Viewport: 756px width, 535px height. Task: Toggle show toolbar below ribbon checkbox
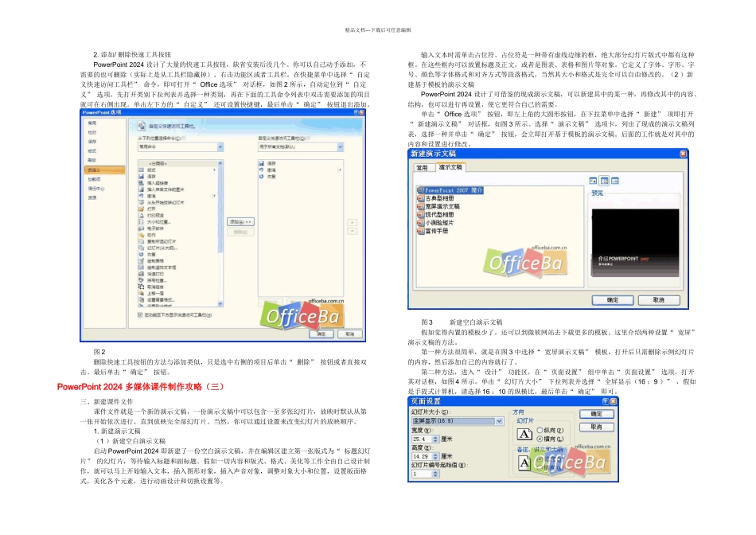(140, 315)
